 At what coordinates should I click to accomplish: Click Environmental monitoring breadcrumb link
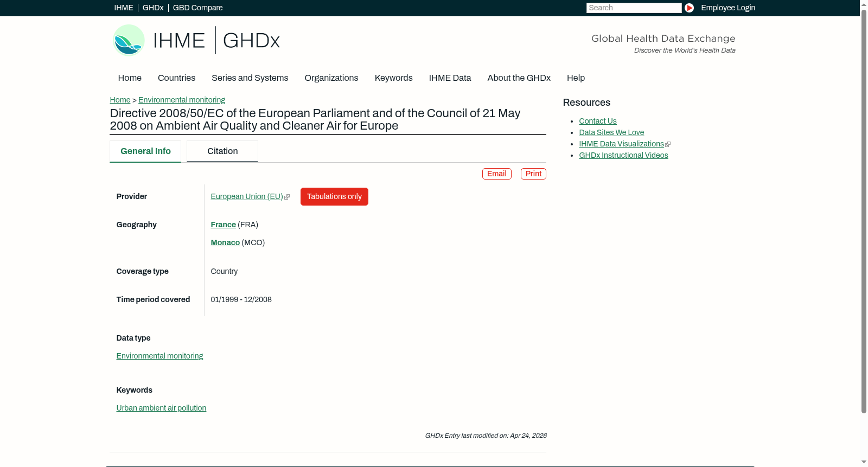tap(182, 100)
